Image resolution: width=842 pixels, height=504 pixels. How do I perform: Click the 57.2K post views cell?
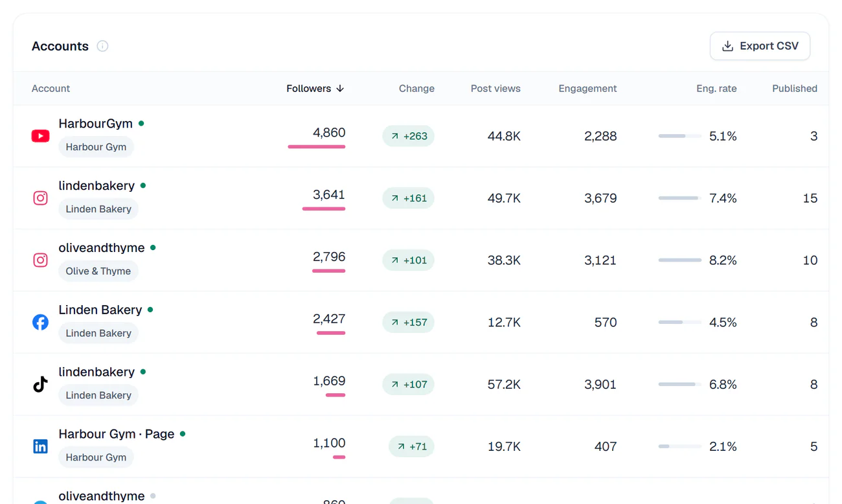(x=504, y=385)
